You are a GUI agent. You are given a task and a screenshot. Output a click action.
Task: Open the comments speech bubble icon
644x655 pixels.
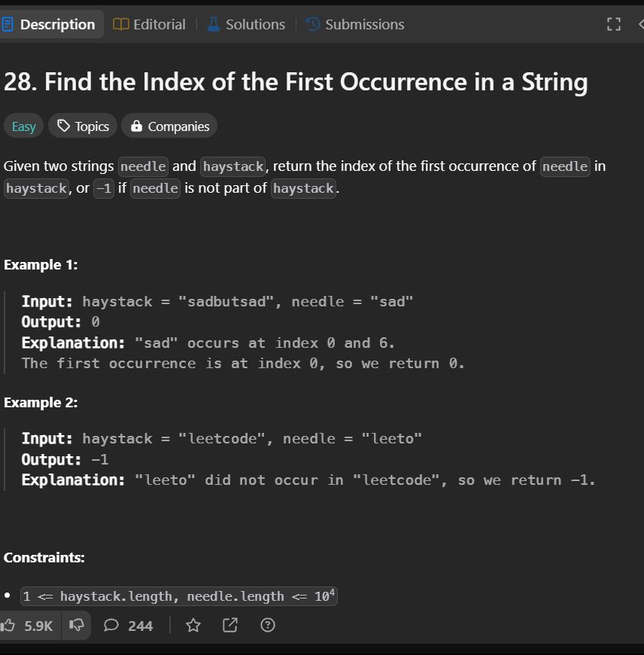tap(111, 626)
